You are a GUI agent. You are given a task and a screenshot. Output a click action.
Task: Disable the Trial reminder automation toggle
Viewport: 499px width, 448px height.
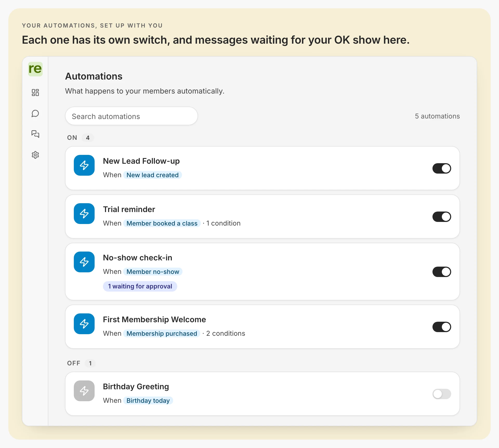[442, 217]
